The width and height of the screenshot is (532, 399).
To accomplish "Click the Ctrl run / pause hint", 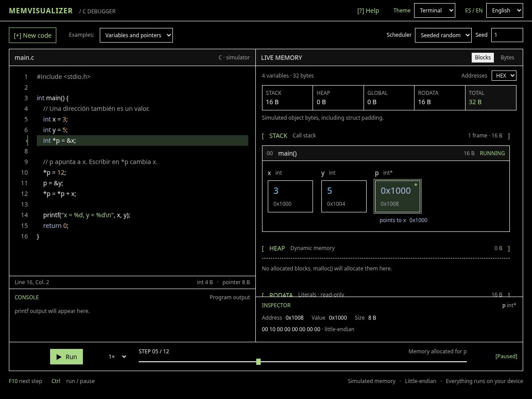I will coord(73,381).
